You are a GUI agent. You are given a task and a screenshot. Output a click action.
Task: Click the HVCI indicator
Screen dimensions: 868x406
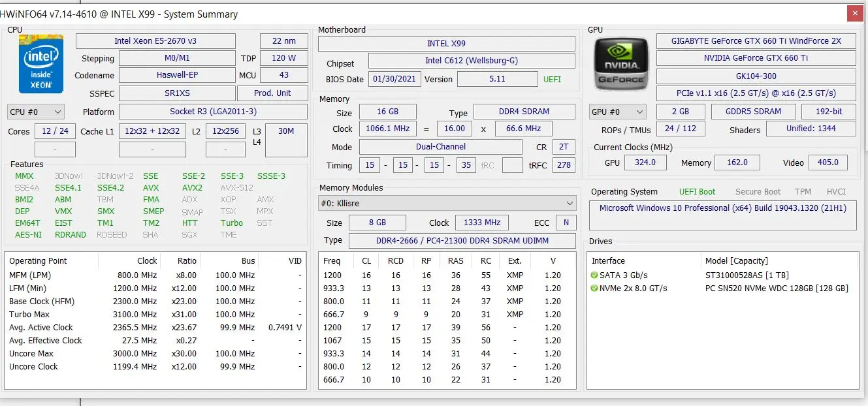[x=837, y=192]
